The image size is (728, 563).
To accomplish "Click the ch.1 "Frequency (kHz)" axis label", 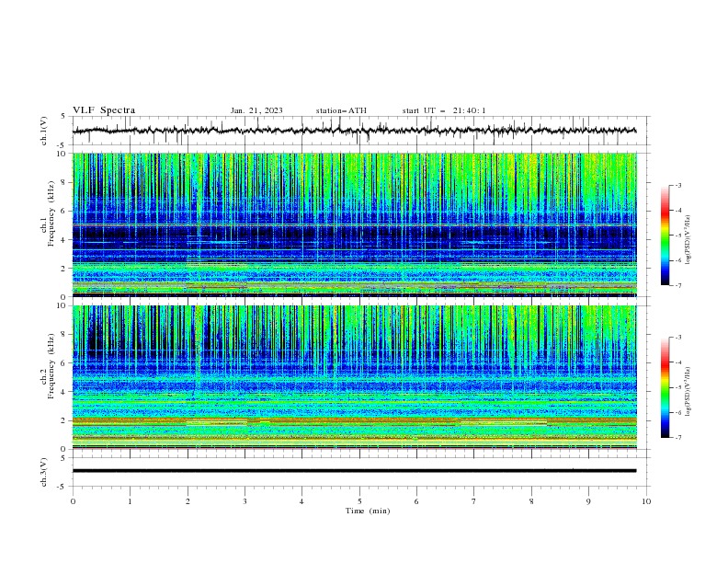I will point(51,213).
